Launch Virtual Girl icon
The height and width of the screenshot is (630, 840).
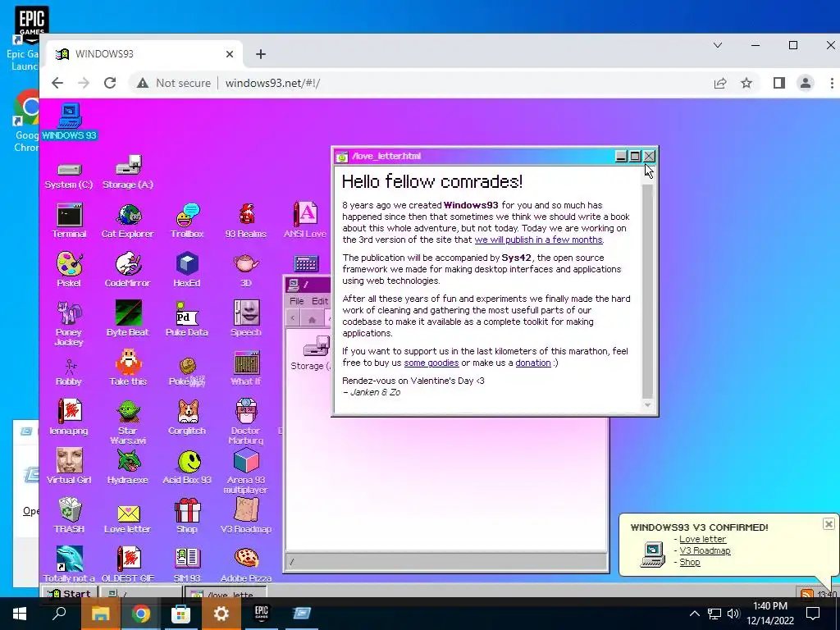coord(69,466)
